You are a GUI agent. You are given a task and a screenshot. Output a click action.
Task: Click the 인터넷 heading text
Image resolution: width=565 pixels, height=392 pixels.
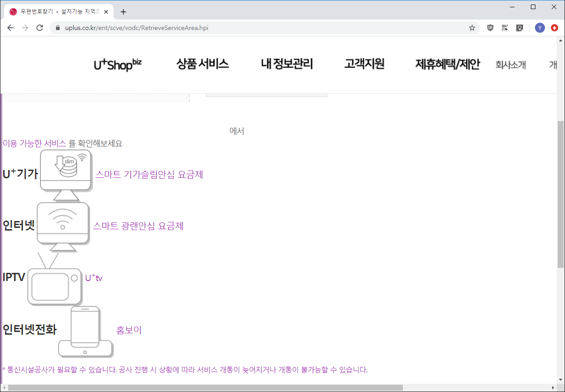[x=19, y=225]
